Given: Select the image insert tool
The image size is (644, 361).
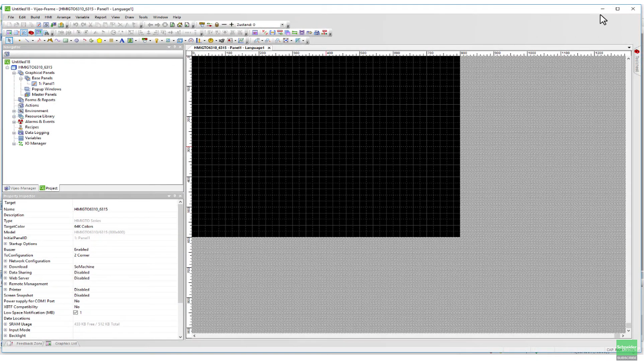Looking at the screenshot, I should pos(130,40).
